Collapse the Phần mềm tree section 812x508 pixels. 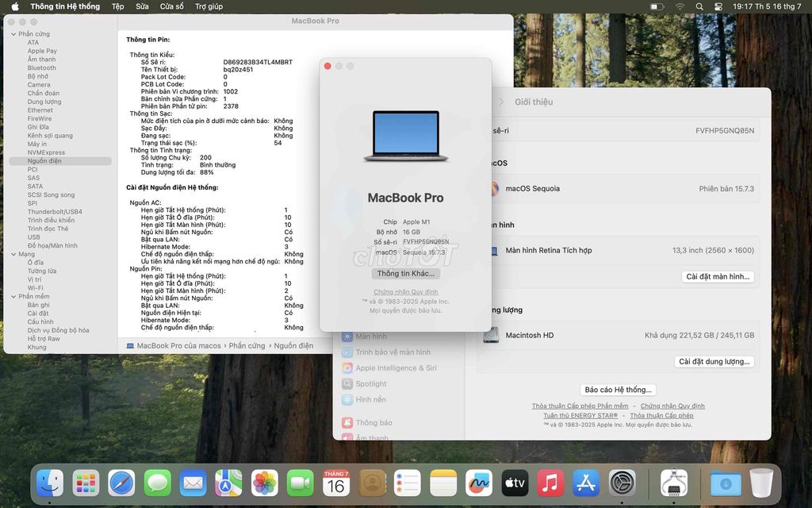[x=13, y=297]
